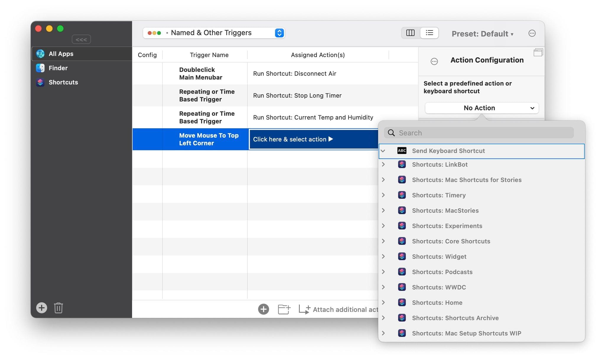Click the list view toggle icon
This screenshot has width=605, height=364.
point(429,32)
